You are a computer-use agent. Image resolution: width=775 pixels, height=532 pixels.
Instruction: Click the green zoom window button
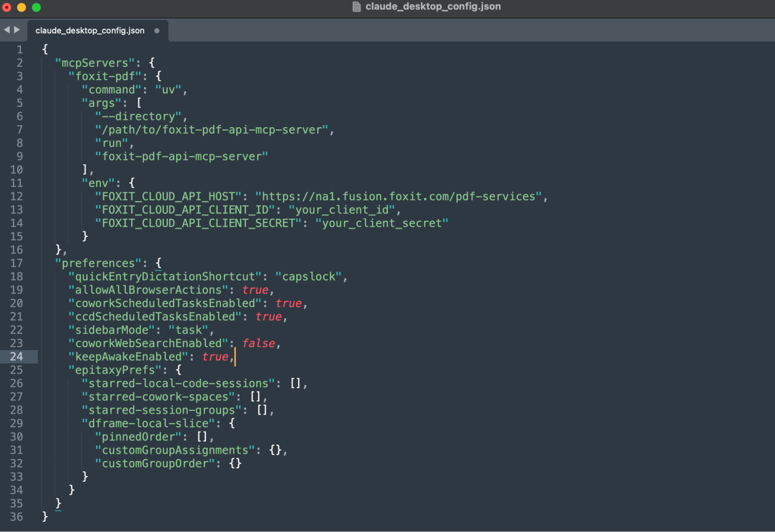[x=36, y=7]
